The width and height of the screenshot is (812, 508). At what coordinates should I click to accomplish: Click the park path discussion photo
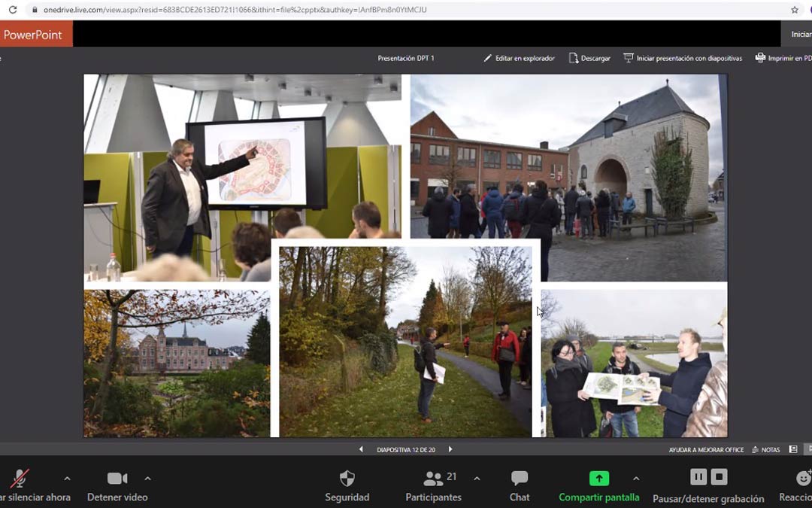405,342
